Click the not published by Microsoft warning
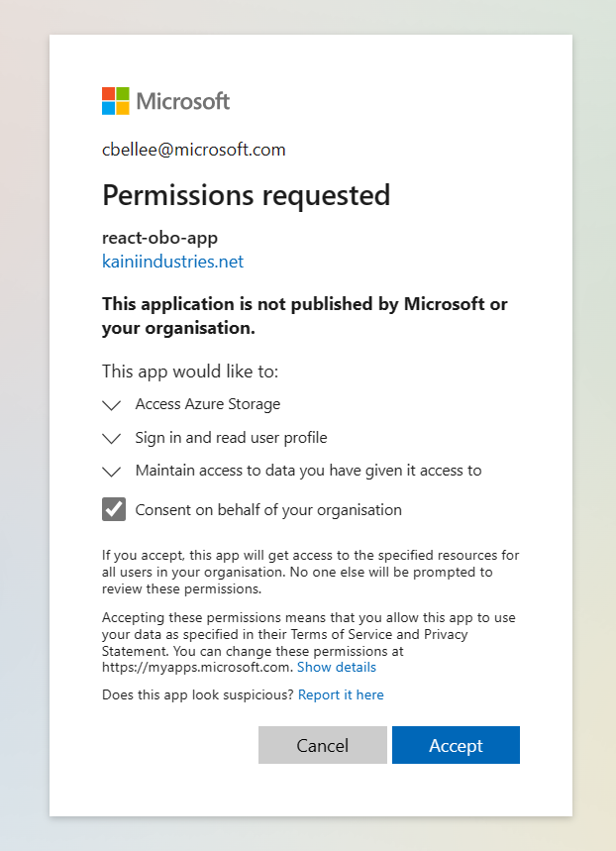The height and width of the screenshot is (851, 616). pyautogui.click(x=304, y=316)
